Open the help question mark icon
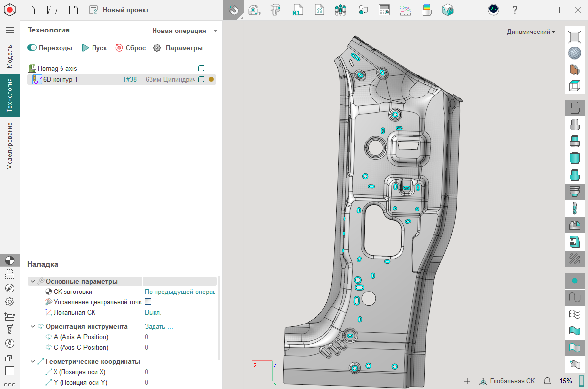Image resolution: width=588 pixels, height=389 pixels. click(515, 10)
